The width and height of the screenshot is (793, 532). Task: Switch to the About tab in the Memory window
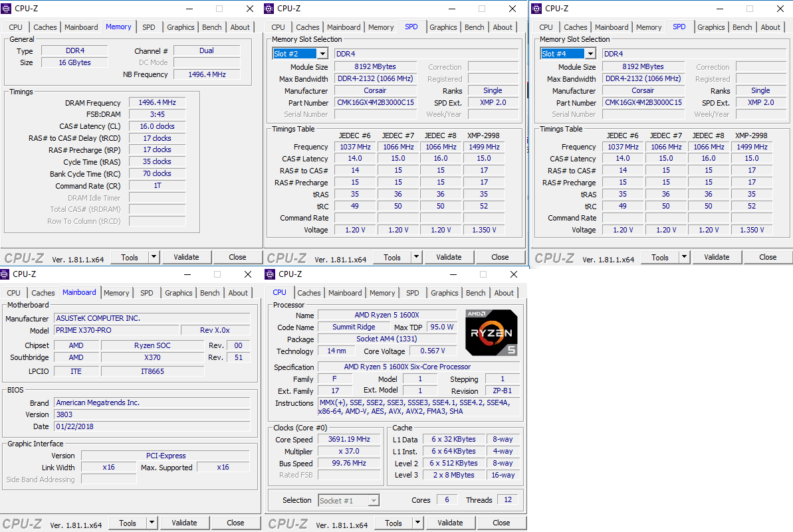pos(240,27)
